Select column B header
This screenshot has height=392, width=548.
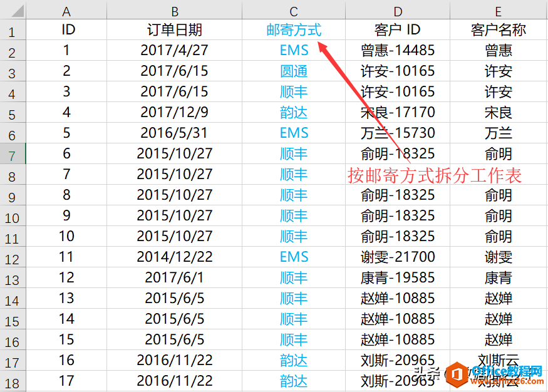174,11
